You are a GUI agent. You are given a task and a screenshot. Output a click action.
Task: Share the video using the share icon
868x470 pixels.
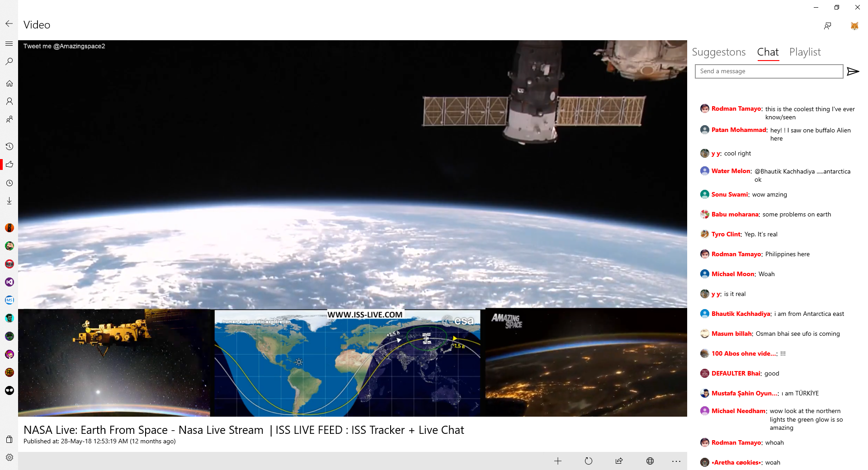point(619,461)
